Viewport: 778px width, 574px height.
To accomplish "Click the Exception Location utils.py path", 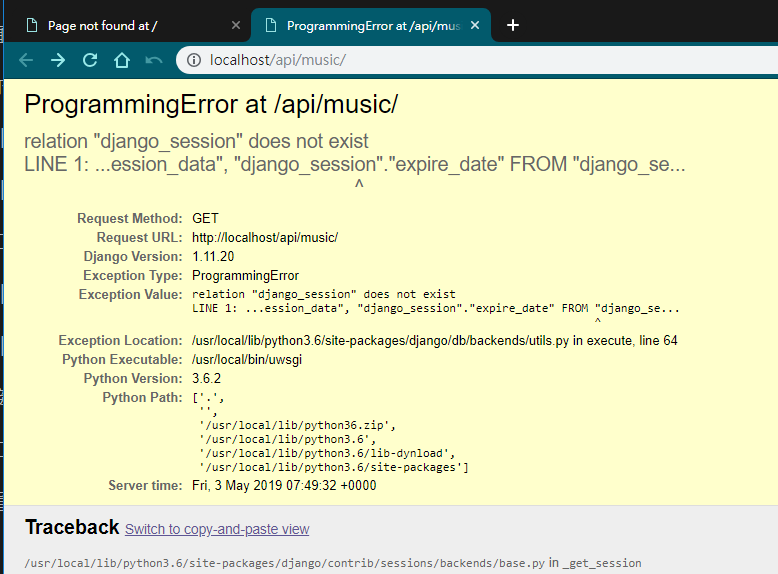I will pyautogui.click(x=435, y=340).
